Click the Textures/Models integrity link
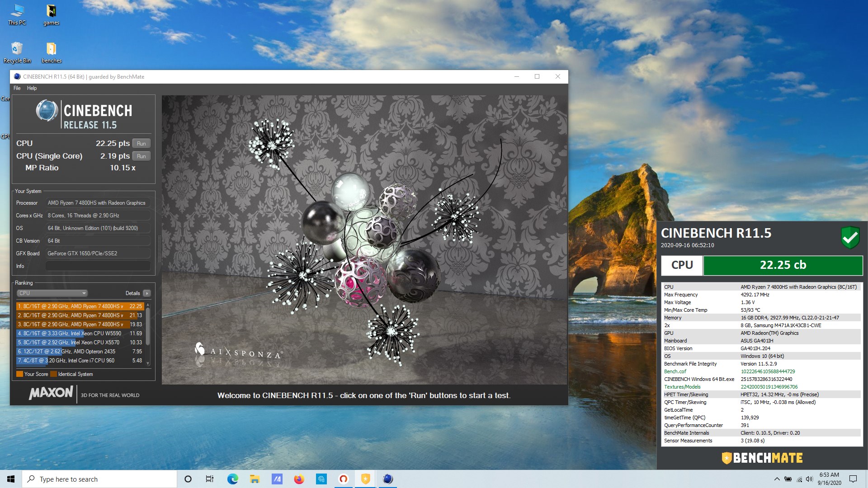 tap(682, 387)
